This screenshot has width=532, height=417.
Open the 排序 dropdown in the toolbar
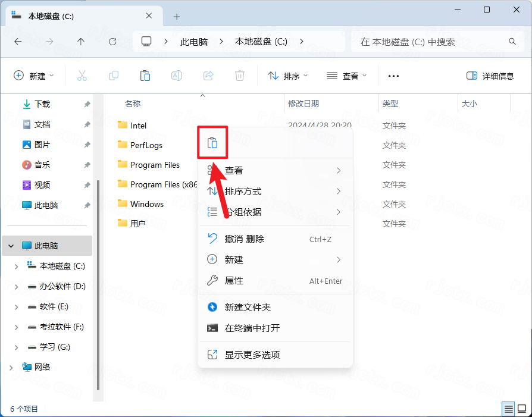click(x=287, y=76)
